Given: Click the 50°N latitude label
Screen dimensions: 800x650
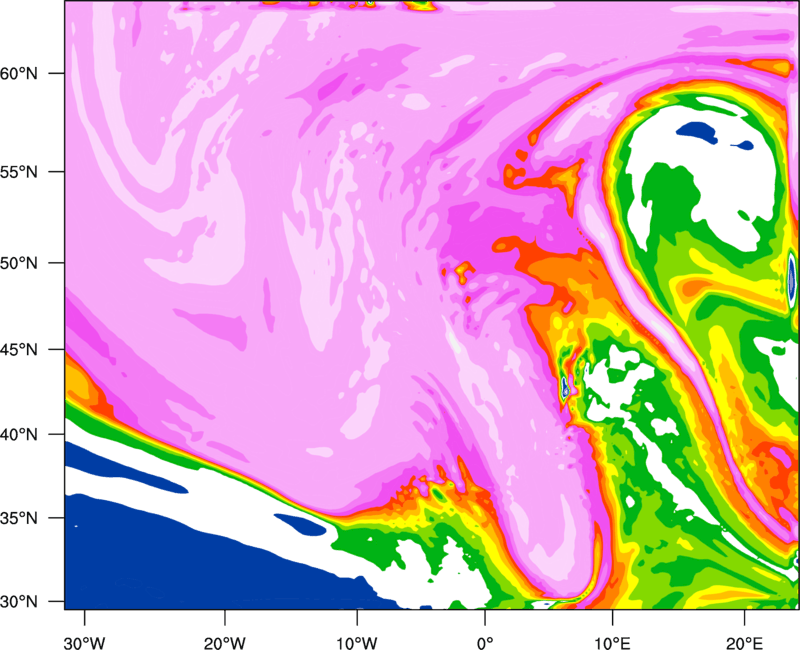Looking at the screenshot, I should (x=19, y=263).
